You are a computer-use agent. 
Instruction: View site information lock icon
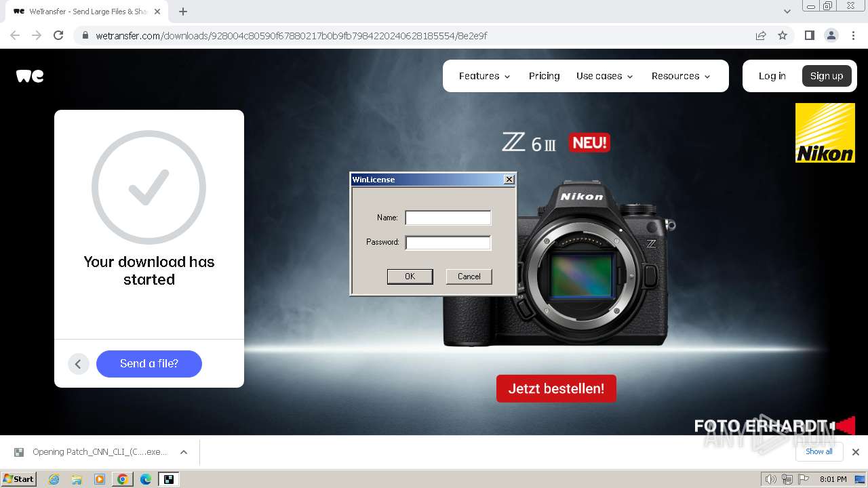[x=85, y=35]
